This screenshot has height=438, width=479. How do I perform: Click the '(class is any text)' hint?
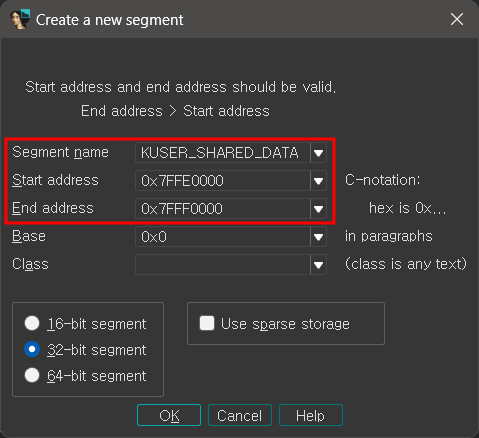coord(406,264)
